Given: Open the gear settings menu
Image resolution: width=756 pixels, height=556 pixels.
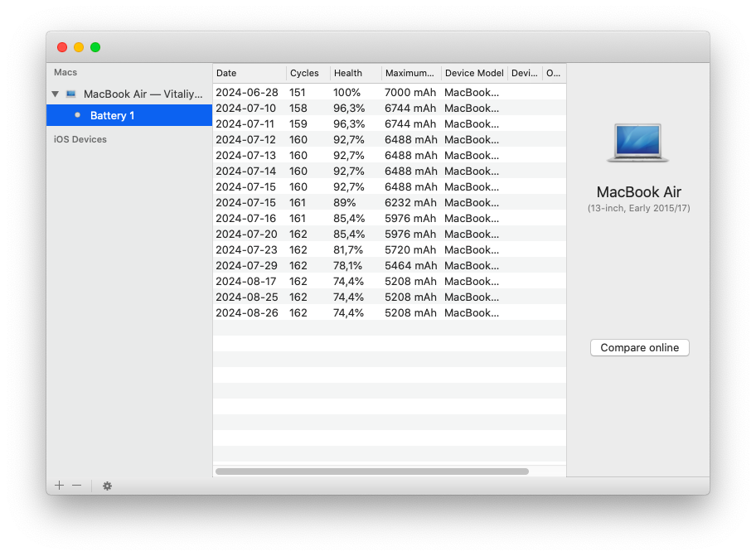Looking at the screenshot, I should pyautogui.click(x=107, y=486).
